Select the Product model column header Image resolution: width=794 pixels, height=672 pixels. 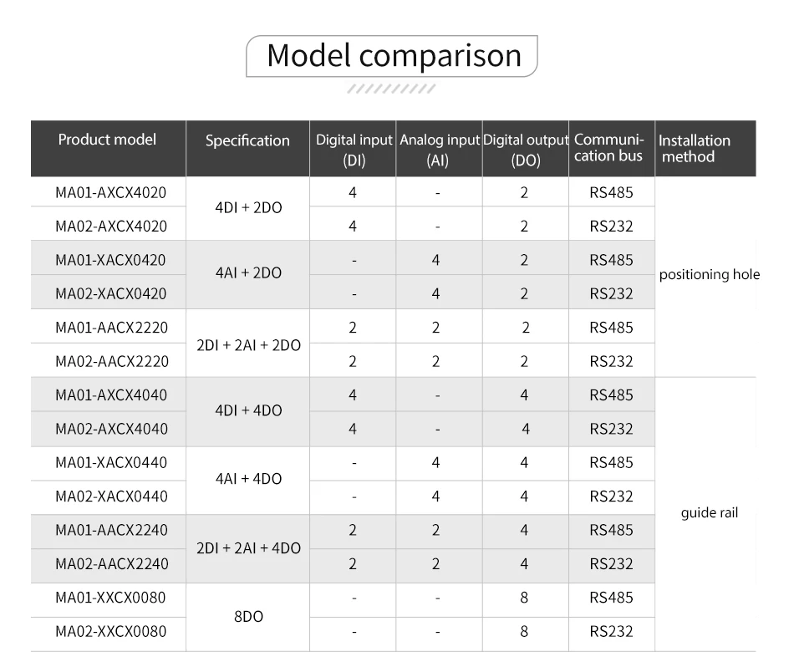(x=107, y=140)
